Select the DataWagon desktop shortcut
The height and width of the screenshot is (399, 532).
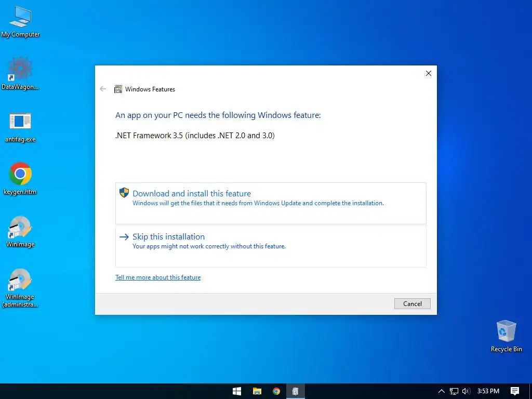[20, 74]
